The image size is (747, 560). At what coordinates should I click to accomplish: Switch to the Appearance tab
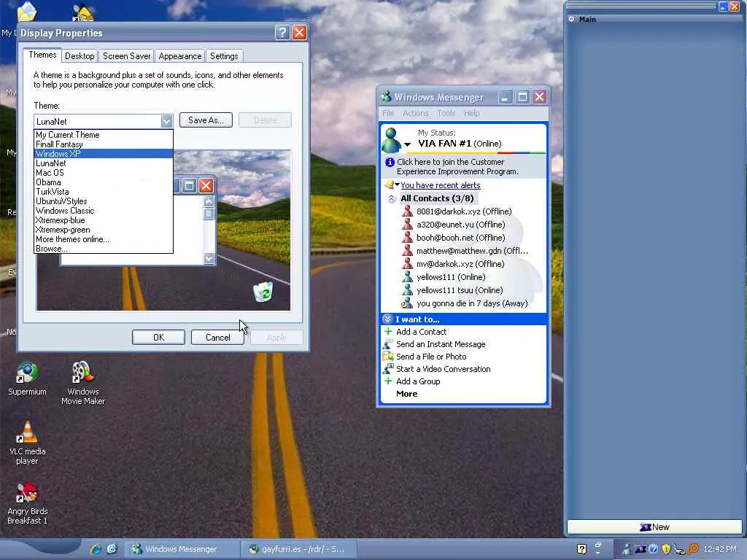[x=180, y=55]
